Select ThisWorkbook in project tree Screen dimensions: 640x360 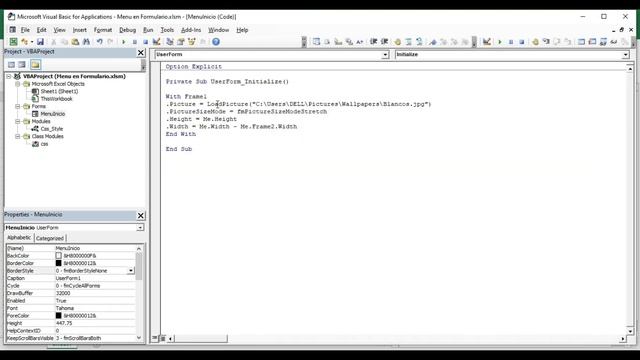(56, 99)
